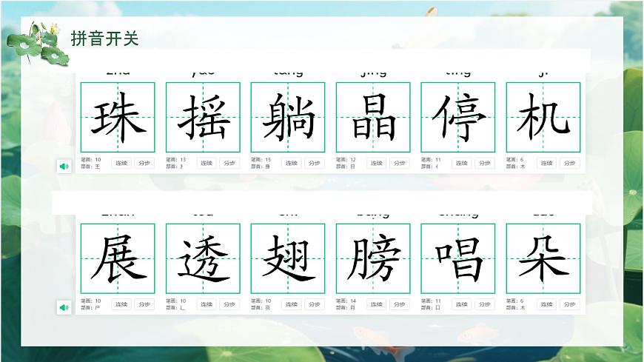The image size is (644, 362).
Task: Show step-by-step strokes (分步) for 膀
Action: 400,304
